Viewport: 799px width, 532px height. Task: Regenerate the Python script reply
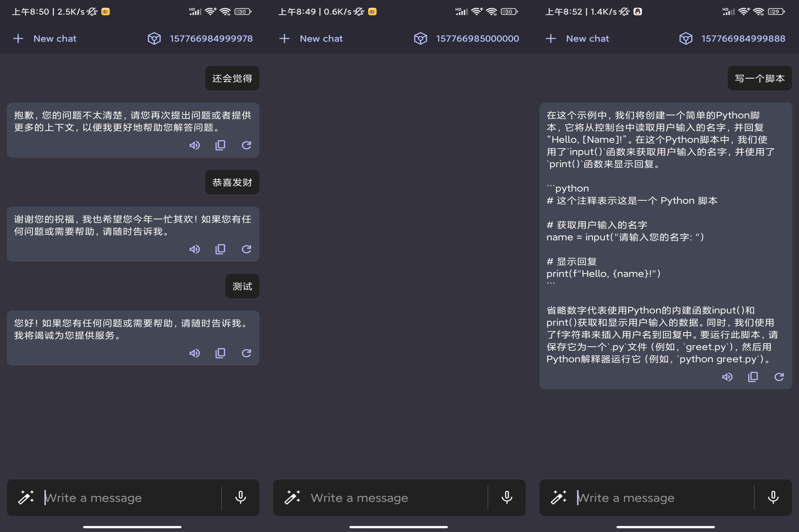[x=779, y=377]
